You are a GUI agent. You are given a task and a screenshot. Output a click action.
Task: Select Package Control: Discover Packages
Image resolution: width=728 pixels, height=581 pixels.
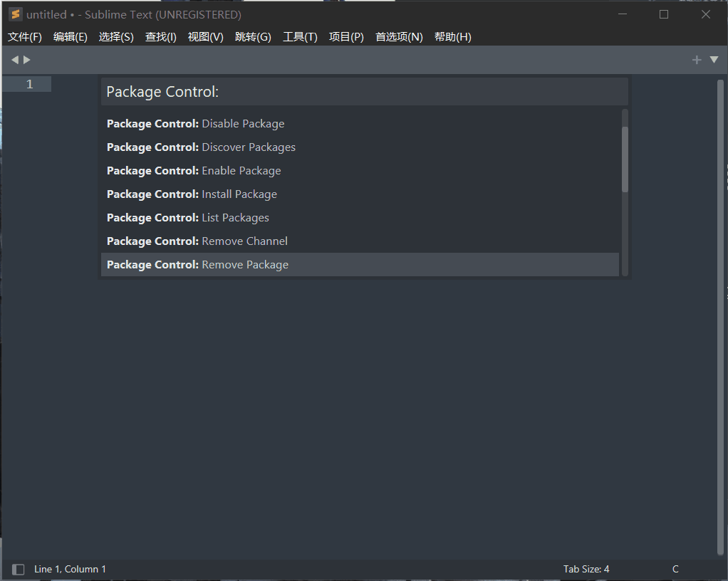tap(360, 147)
